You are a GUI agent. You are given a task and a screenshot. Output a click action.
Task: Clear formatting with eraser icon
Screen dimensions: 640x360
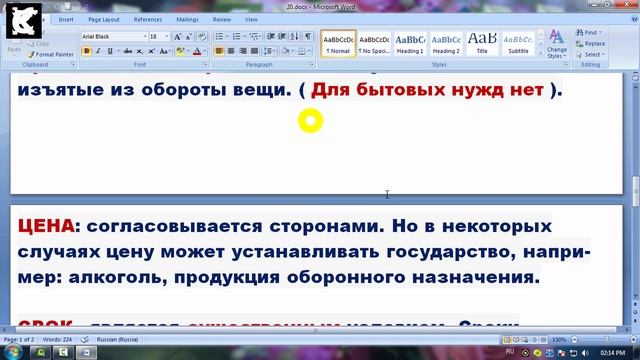[202, 37]
